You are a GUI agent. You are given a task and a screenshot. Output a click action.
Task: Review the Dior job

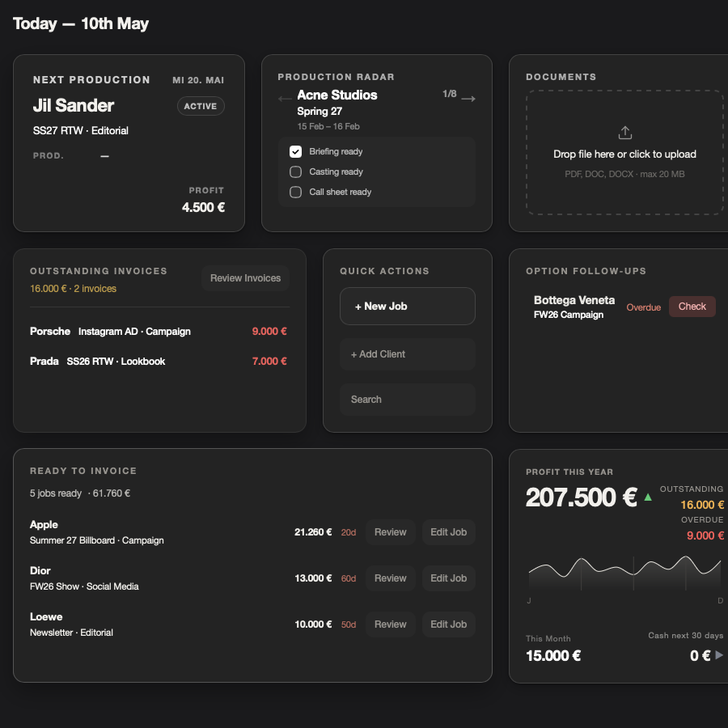391,578
